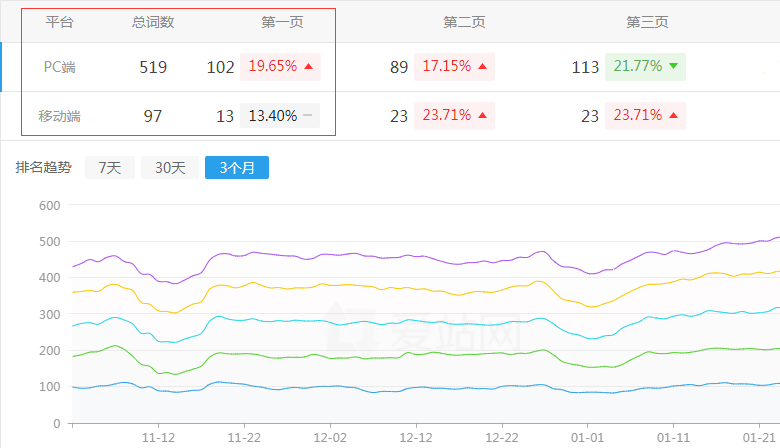
Task: Click the green down arrow beside 21.77%
Action: pos(673,67)
